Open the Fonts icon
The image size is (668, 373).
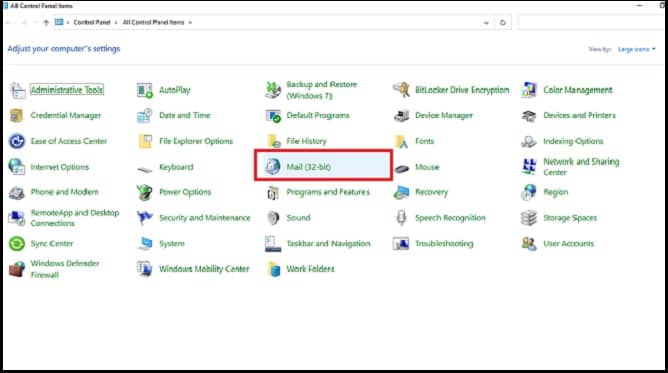401,141
